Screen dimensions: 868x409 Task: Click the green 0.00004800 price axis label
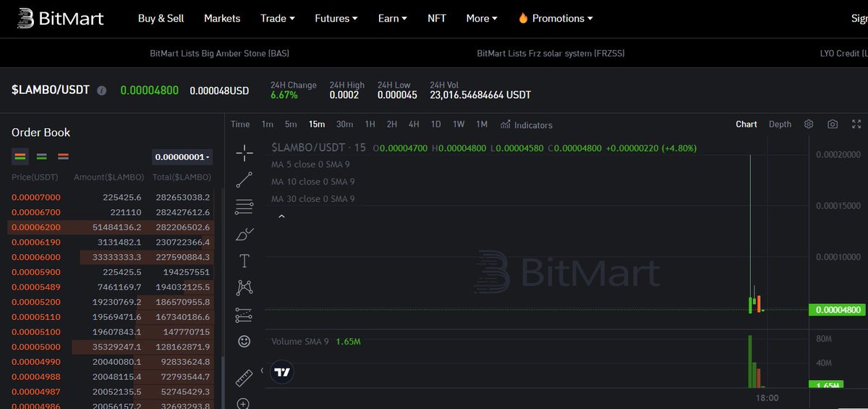point(838,310)
